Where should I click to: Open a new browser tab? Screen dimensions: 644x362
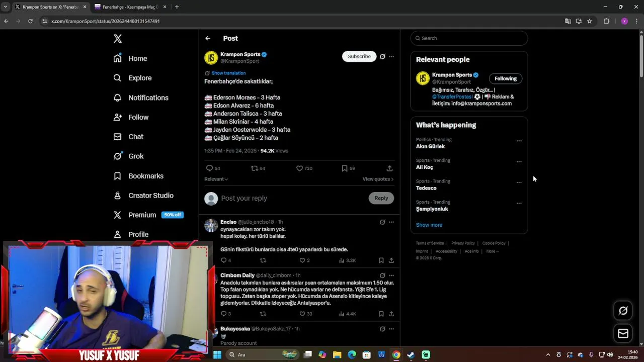(x=177, y=7)
